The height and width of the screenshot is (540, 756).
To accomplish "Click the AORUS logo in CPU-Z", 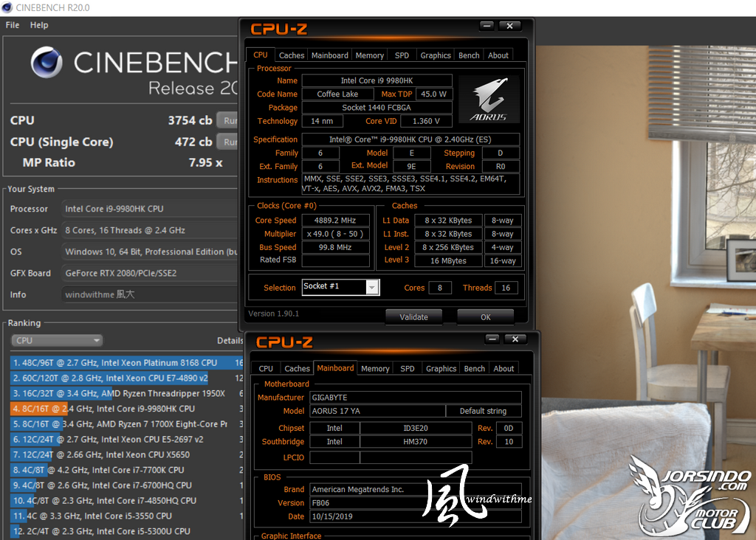I will tap(489, 100).
